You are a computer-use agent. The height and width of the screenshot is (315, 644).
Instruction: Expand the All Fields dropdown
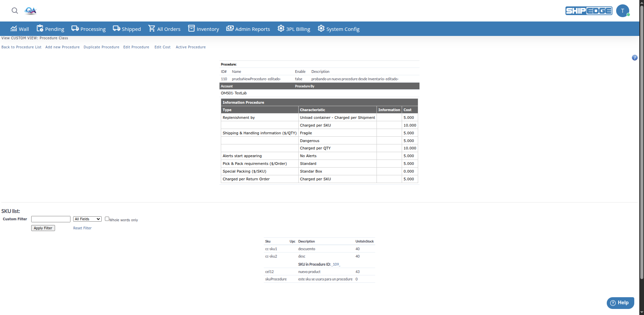(87, 219)
